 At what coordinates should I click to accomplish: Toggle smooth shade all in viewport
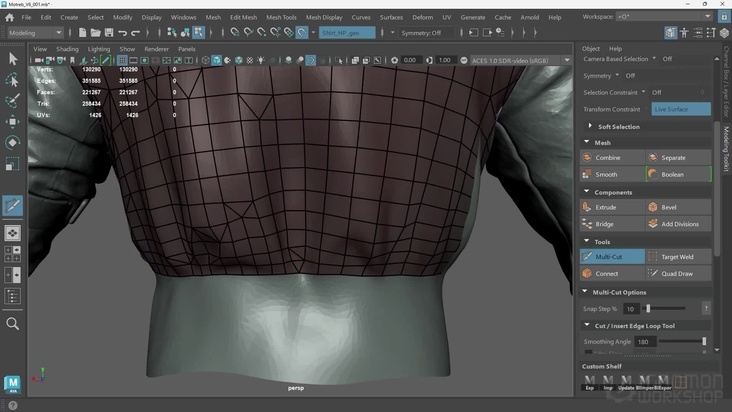click(217, 60)
